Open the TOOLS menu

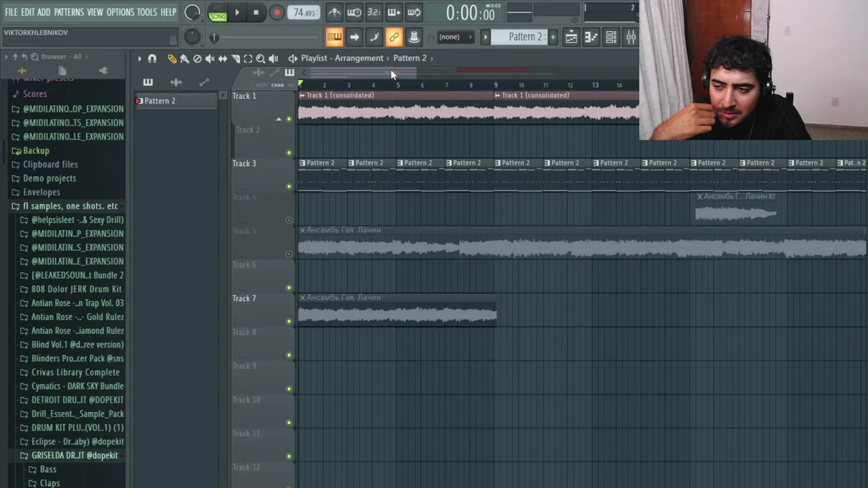pyautogui.click(x=147, y=12)
